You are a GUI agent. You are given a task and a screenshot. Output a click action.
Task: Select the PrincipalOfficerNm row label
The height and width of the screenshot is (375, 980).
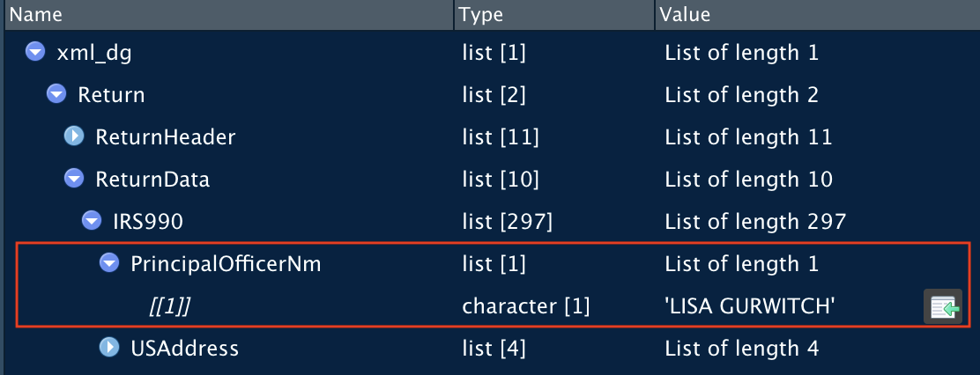(x=226, y=264)
